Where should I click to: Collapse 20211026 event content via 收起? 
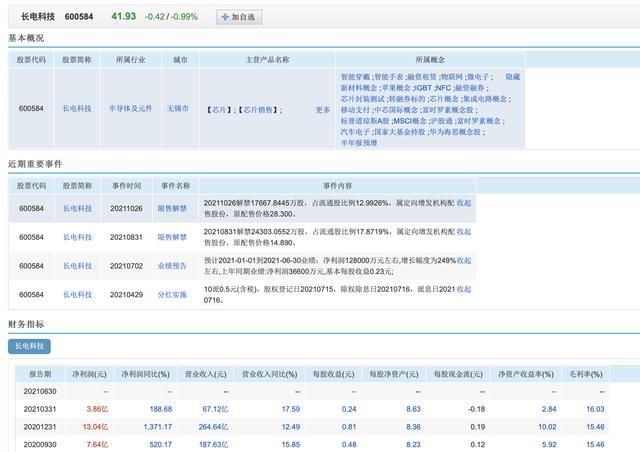click(x=464, y=203)
